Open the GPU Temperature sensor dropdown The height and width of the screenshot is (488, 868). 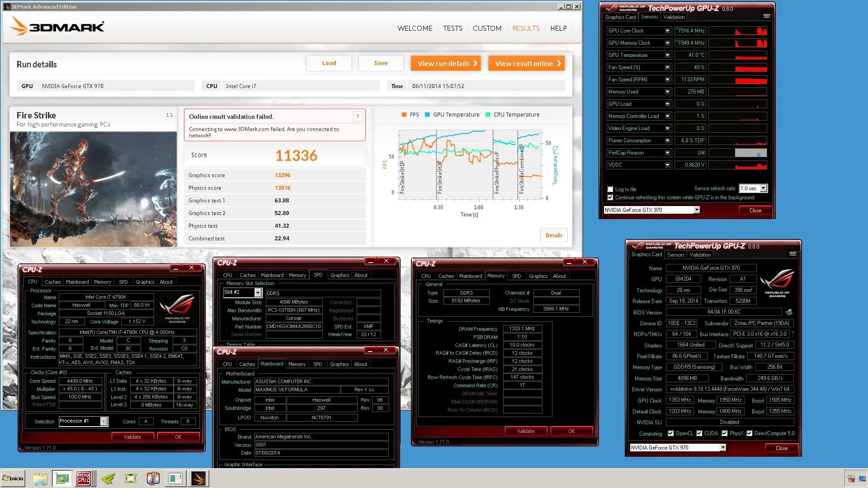[x=667, y=55]
